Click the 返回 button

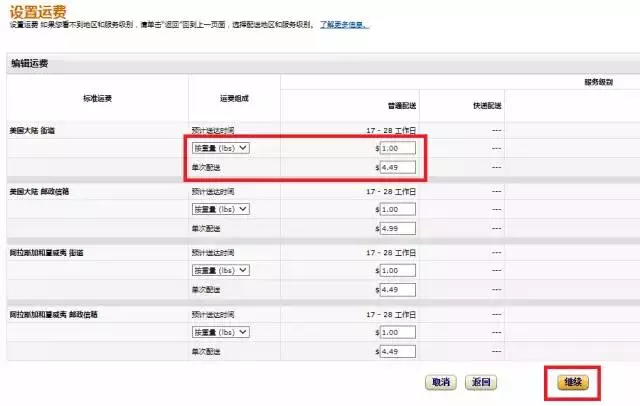[x=481, y=382]
